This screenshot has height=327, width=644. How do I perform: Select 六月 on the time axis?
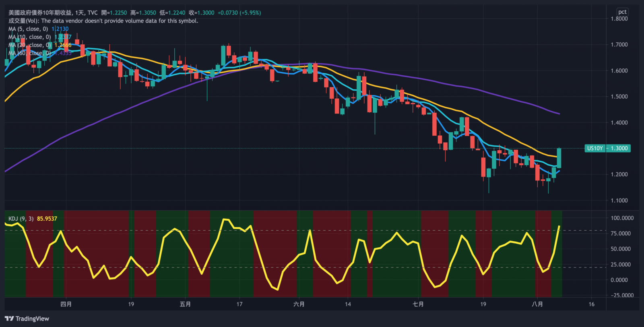[299, 304]
